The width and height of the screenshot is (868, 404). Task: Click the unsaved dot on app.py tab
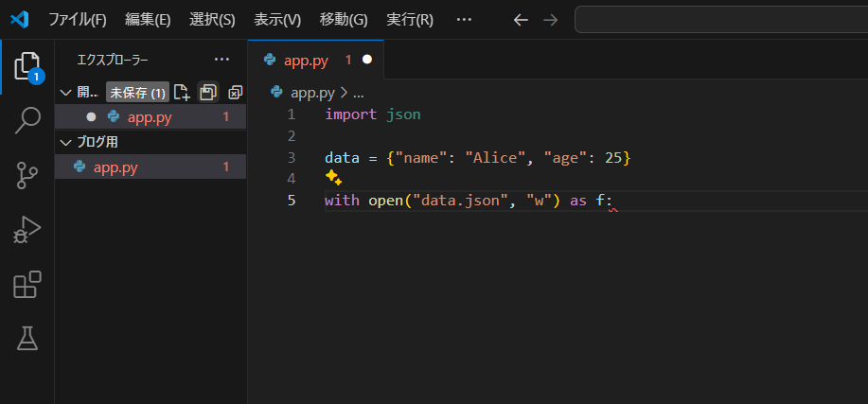point(367,60)
